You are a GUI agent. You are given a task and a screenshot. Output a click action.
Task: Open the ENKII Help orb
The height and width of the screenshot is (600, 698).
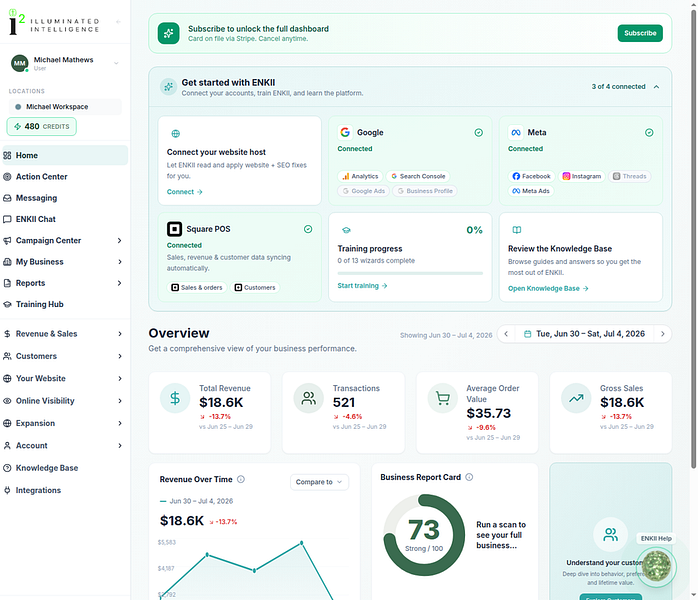coord(656,566)
